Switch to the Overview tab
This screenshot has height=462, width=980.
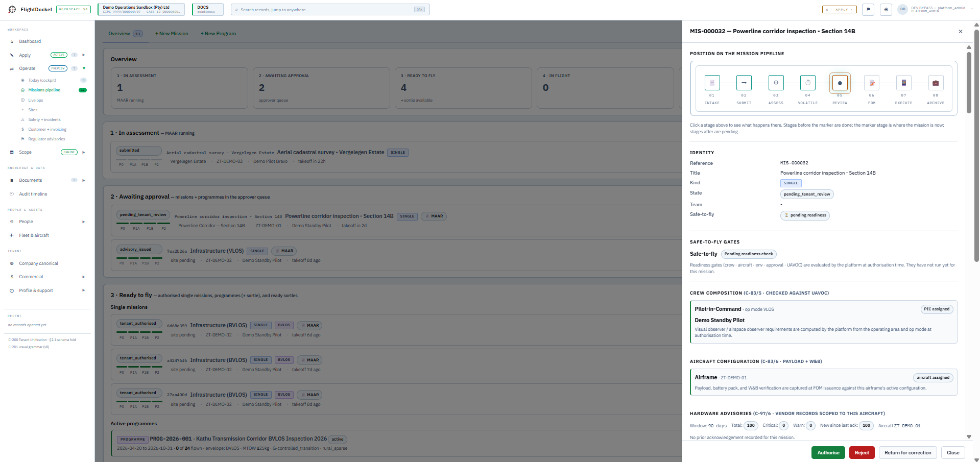click(x=125, y=34)
